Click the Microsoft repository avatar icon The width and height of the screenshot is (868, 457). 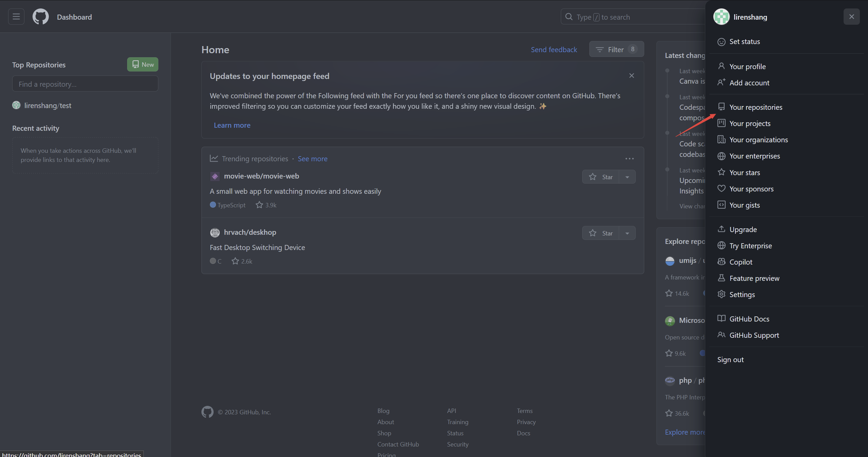pos(670,320)
